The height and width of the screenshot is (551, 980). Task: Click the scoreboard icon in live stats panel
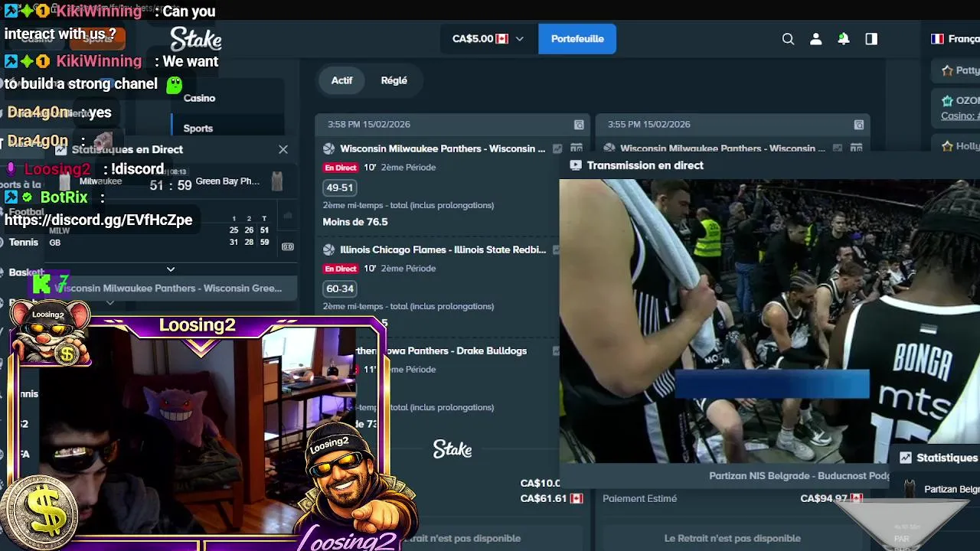point(288,246)
